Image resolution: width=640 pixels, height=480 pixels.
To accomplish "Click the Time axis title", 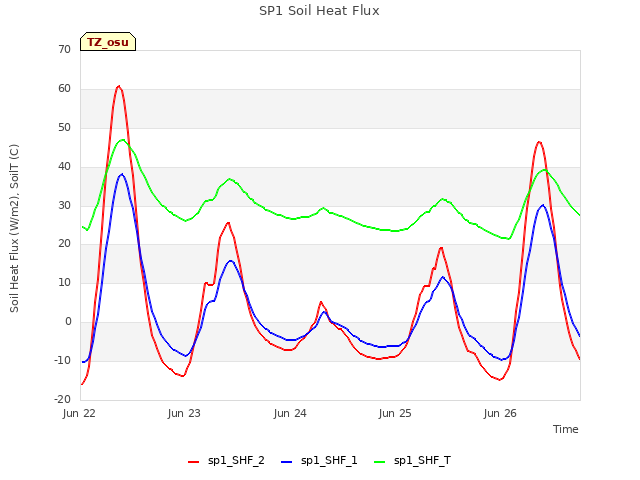I will pos(565,429).
